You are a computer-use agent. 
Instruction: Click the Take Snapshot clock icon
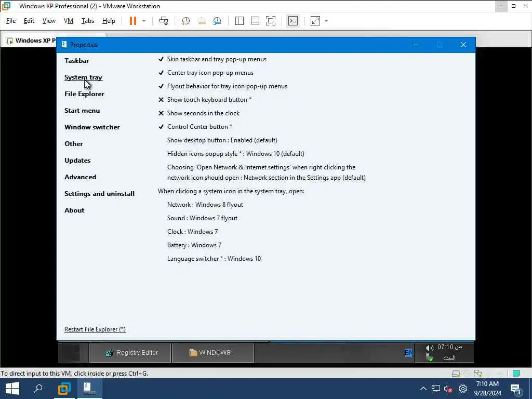coord(185,21)
